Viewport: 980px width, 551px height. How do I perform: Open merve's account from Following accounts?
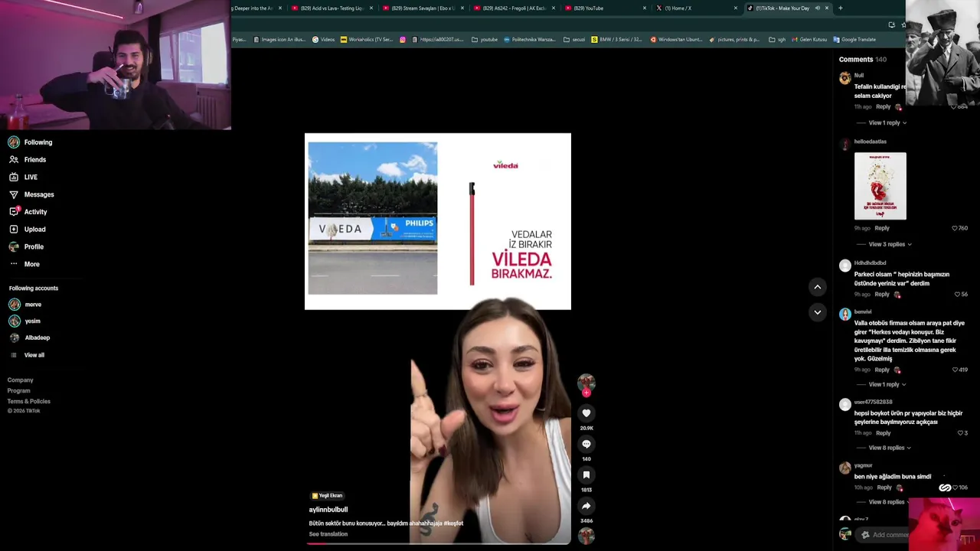(x=25, y=305)
